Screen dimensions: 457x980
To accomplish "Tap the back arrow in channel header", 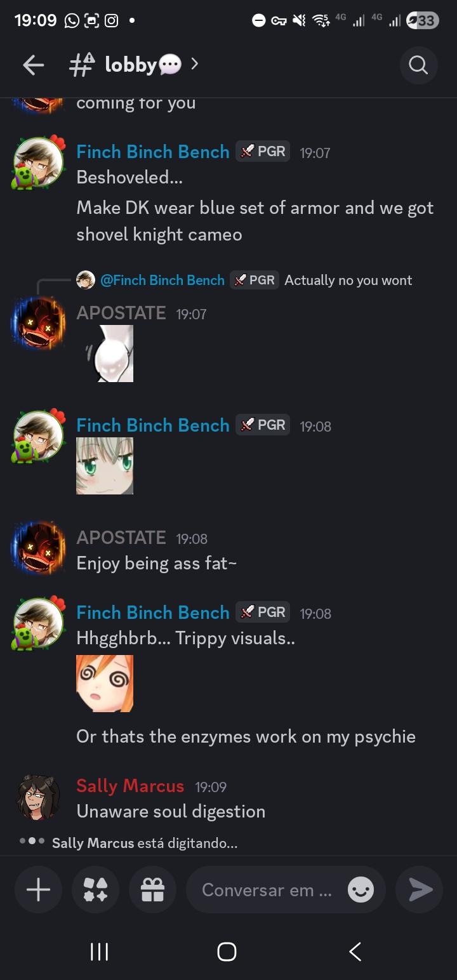I will [x=33, y=65].
